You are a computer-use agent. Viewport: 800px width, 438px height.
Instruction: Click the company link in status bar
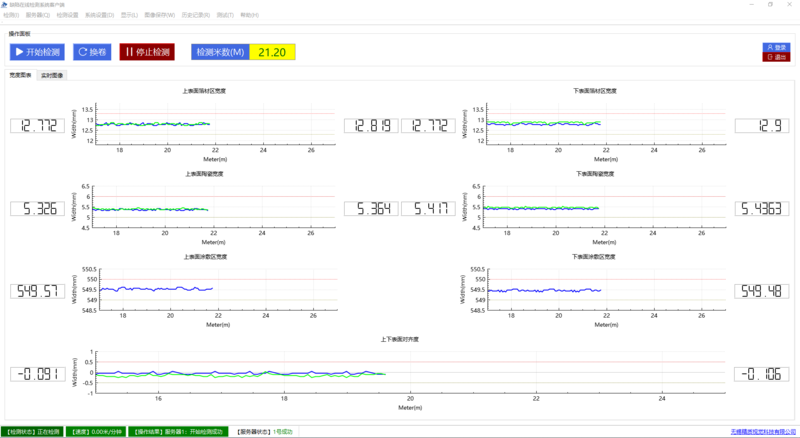tap(763, 432)
